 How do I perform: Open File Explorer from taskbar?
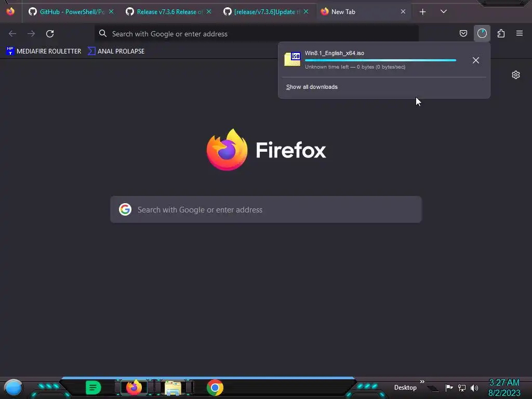tap(173, 388)
